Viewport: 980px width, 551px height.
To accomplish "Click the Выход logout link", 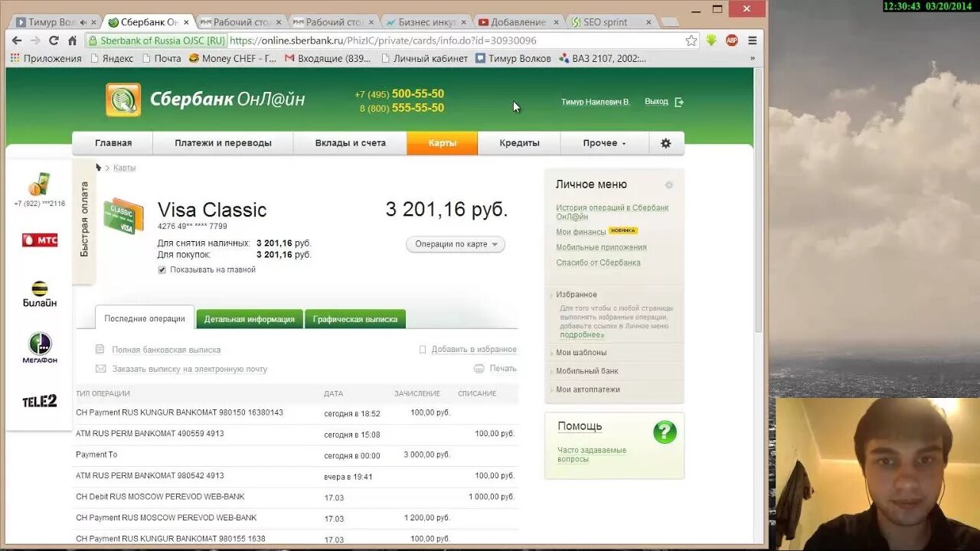I will click(x=656, y=102).
